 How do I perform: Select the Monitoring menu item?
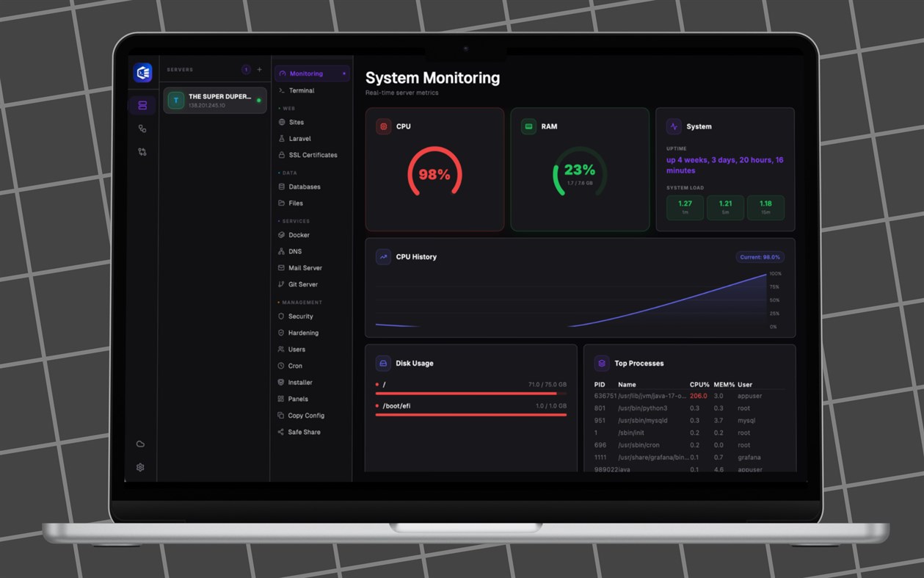312,73
